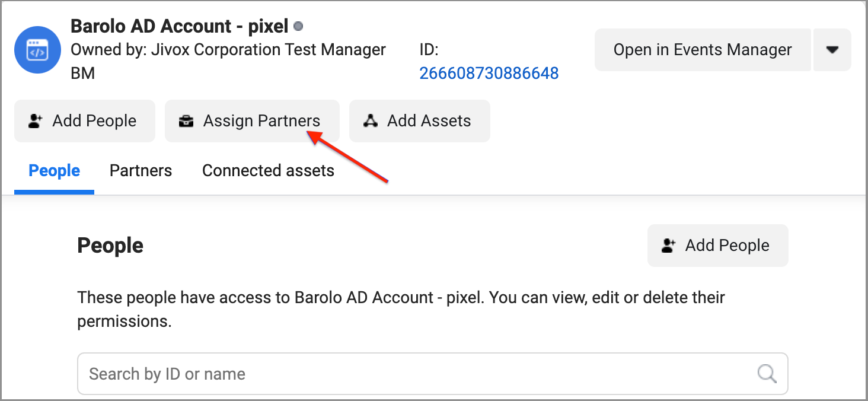868x401 pixels.
Task: Click the Owned by Jivox Corporation text
Action: [x=228, y=50]
